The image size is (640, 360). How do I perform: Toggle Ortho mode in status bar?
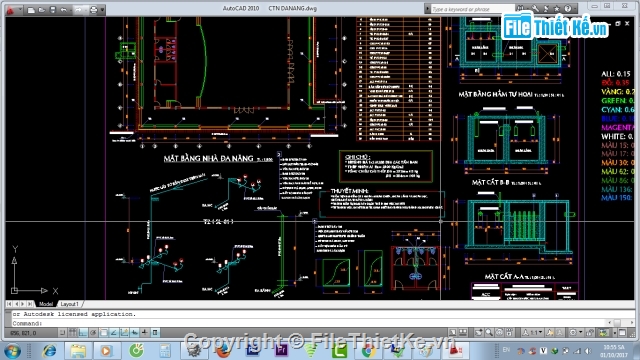click(x=83, y=333)
